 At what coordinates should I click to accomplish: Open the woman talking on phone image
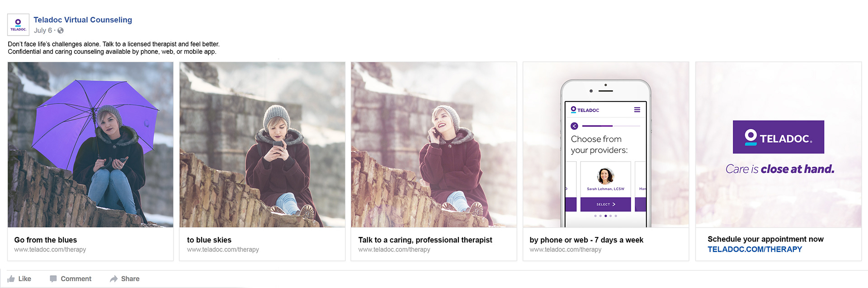[434, 144]
